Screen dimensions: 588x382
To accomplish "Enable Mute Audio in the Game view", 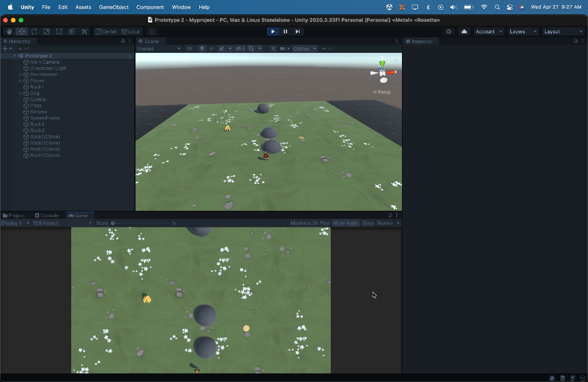I will [347, 223].
